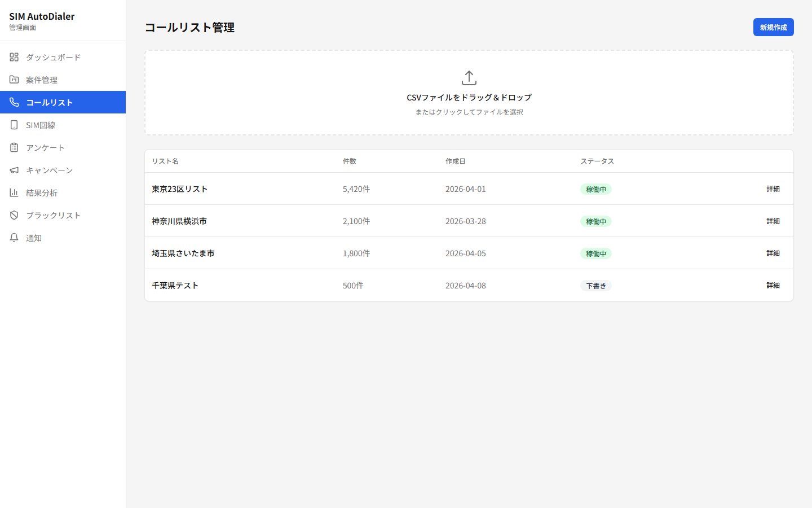Click the SIM device icon

pyautogui.click(x=14, y=125)
